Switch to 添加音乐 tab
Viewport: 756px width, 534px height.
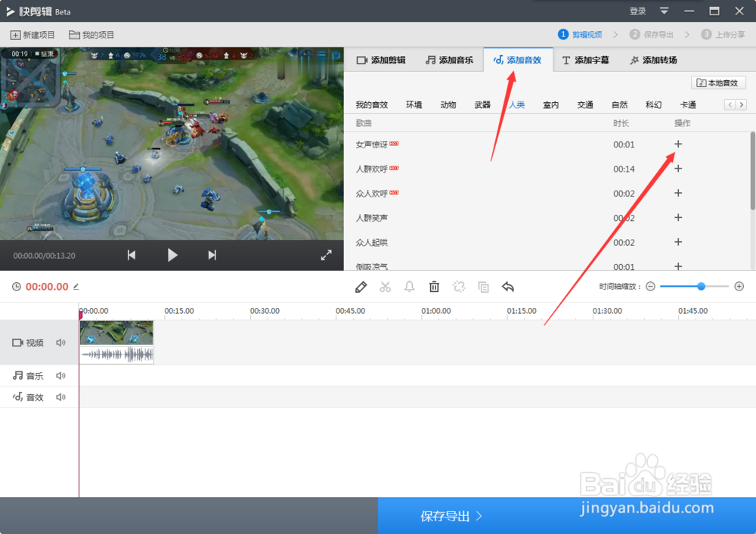click(449, 60)
